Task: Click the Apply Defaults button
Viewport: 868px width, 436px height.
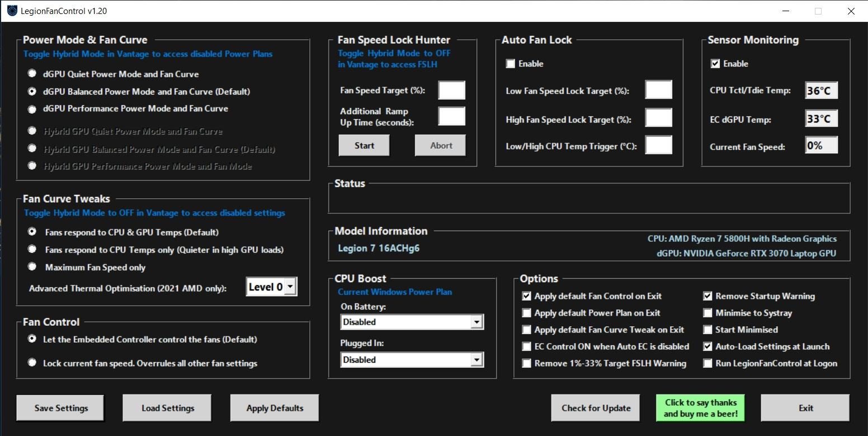Action: [275, 408]
